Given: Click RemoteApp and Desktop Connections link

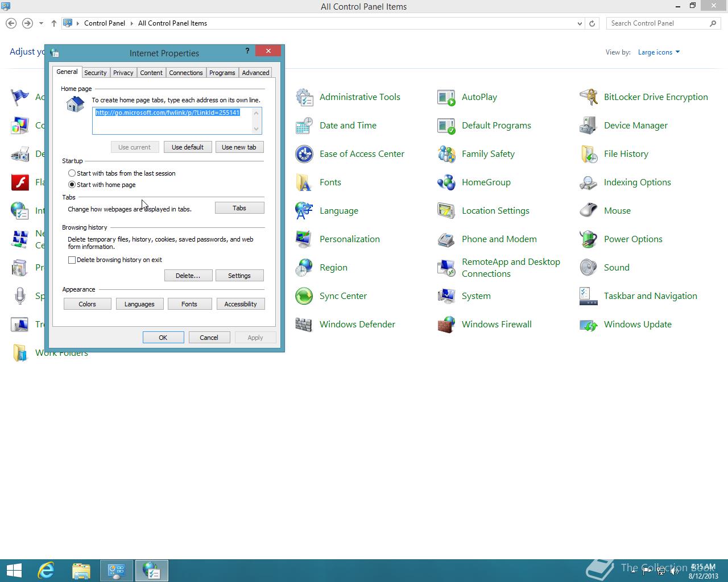Looking at the screenshot, I should (511, 268).
